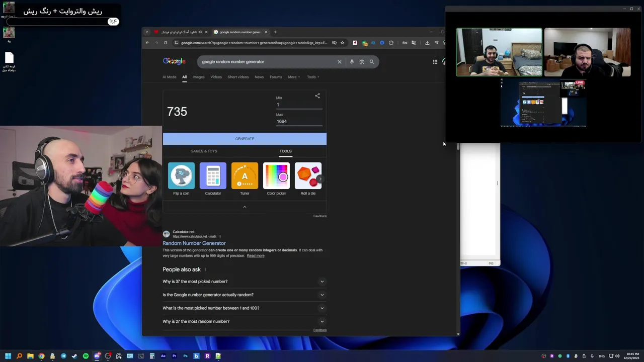Open File Explorer from the taskbar
644x362 pixels.
(x=30, y=356)
